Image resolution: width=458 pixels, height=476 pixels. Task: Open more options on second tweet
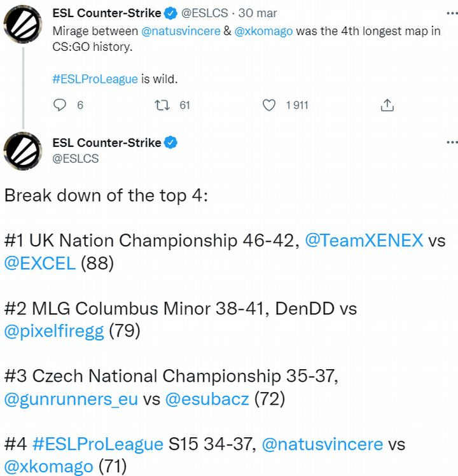(x=451, y=143)
